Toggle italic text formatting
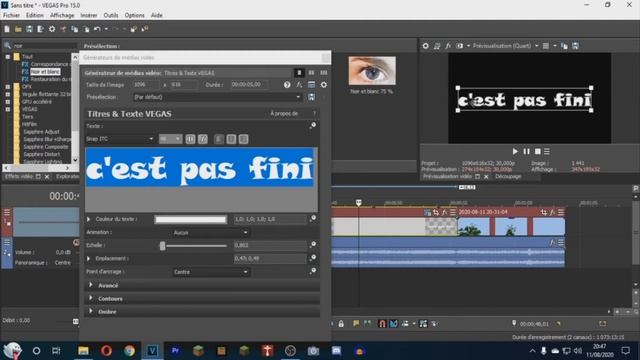Image resolution: width=640 pixels, height=360 pixels. tap(202, 139)
